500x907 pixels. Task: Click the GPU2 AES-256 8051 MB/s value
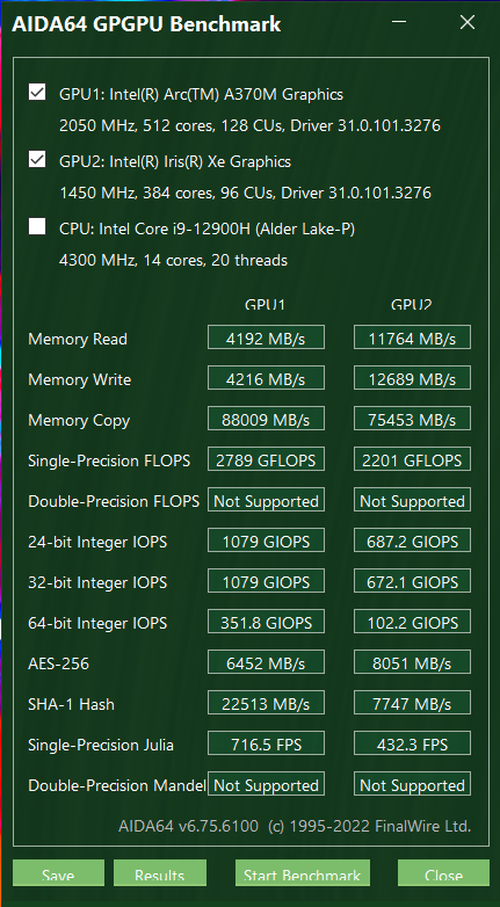[412, 662]
